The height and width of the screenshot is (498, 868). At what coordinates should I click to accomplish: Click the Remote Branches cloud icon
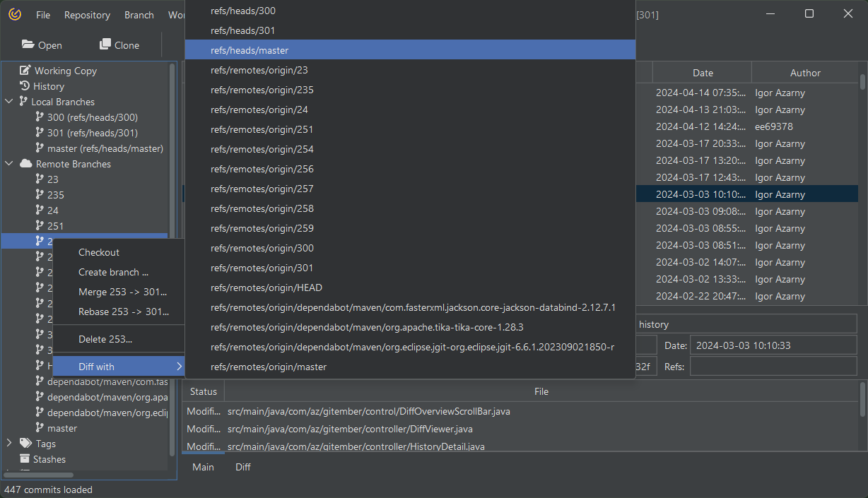(x=25, y=164)
